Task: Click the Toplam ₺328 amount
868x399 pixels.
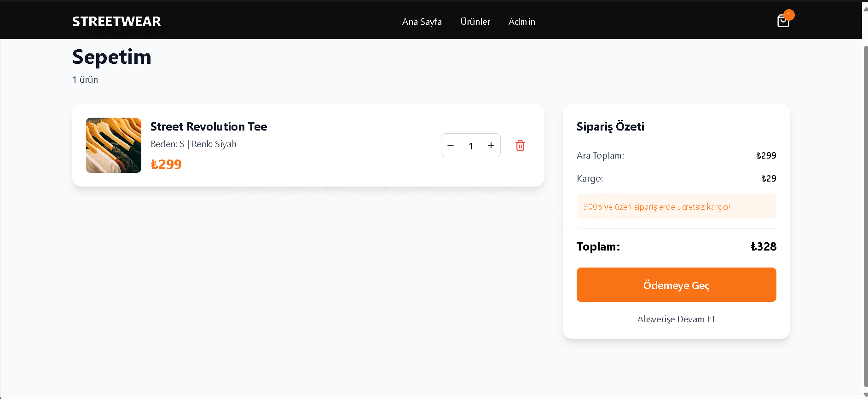Action: pyautogui.click(x=764, y=246)
